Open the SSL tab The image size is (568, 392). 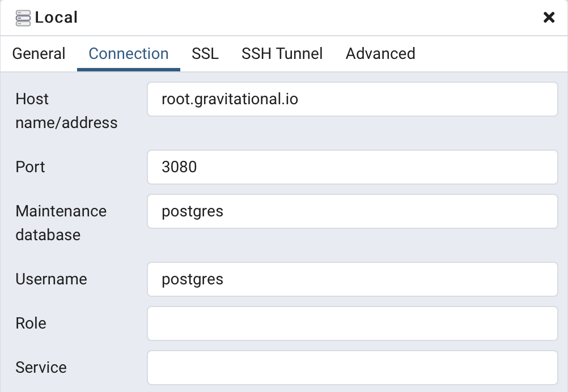205,54
